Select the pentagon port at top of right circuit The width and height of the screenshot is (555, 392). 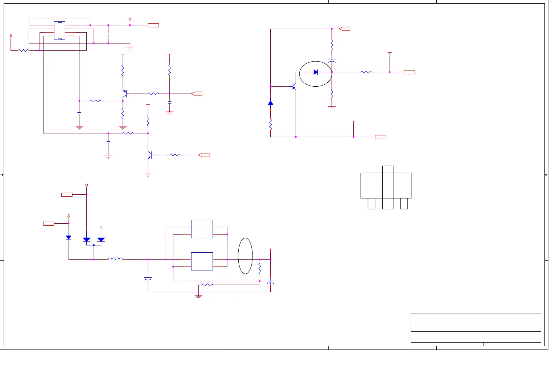click(x=344, y=29)
